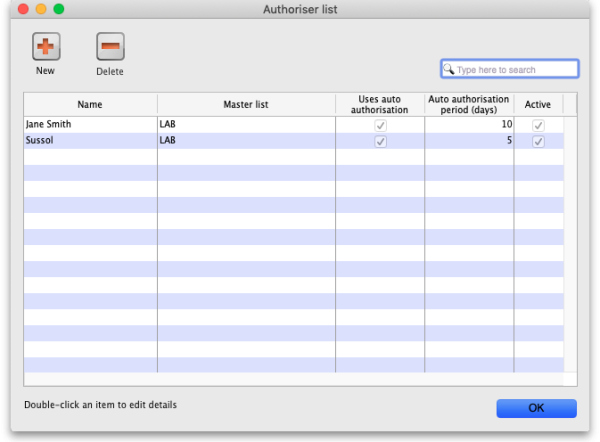The image size is (600, 442).
Task: Toggle Active checkbox for Sussol
Action: pyautogui.click(x=538, y=141)
